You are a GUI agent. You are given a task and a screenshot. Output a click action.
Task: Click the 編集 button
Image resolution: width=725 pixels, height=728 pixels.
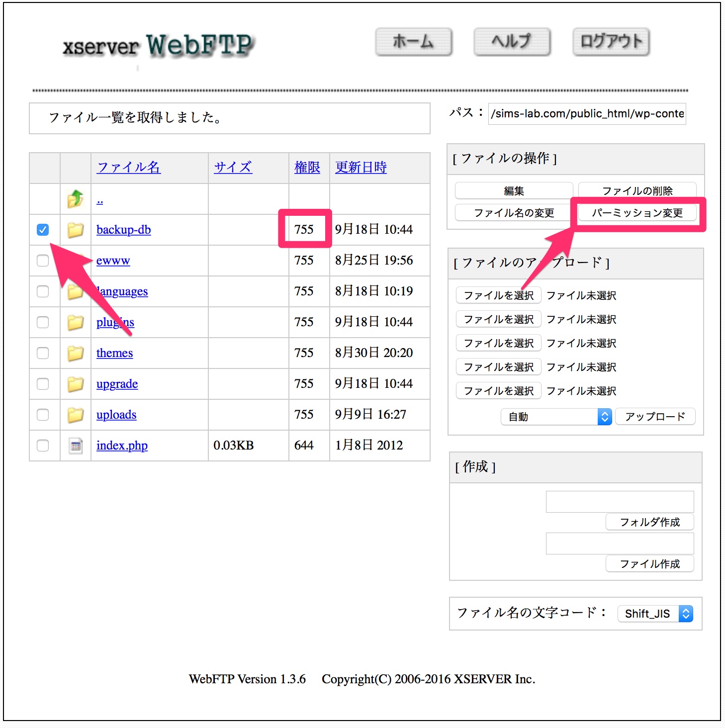(514, 191)
